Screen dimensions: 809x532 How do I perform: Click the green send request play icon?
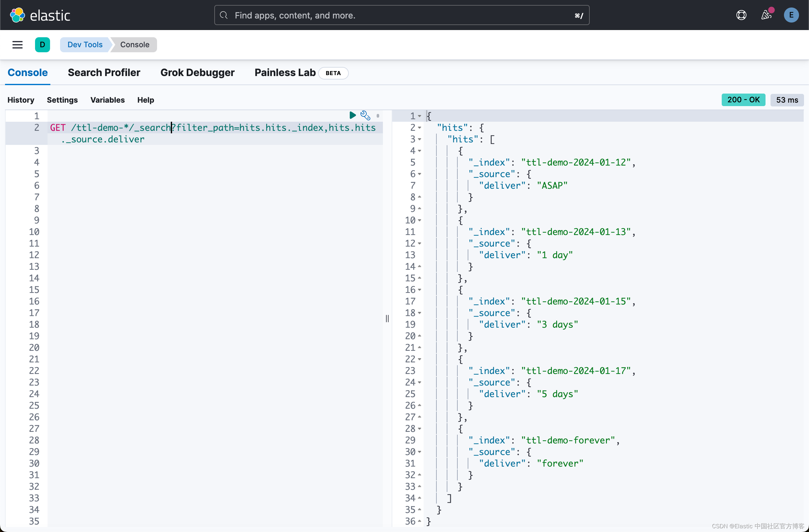(353, 115)
